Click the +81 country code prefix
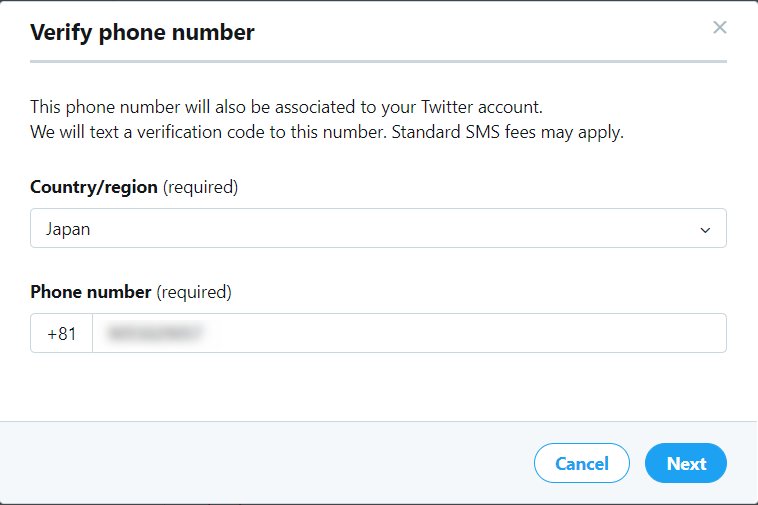This screenshot has width=758, height=505. click(61, 334)
